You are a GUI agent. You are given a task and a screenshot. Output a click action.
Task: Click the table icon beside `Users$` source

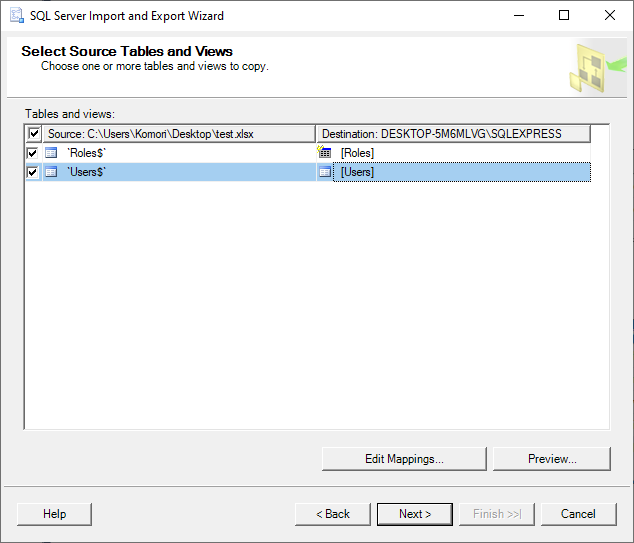[51, 172]
